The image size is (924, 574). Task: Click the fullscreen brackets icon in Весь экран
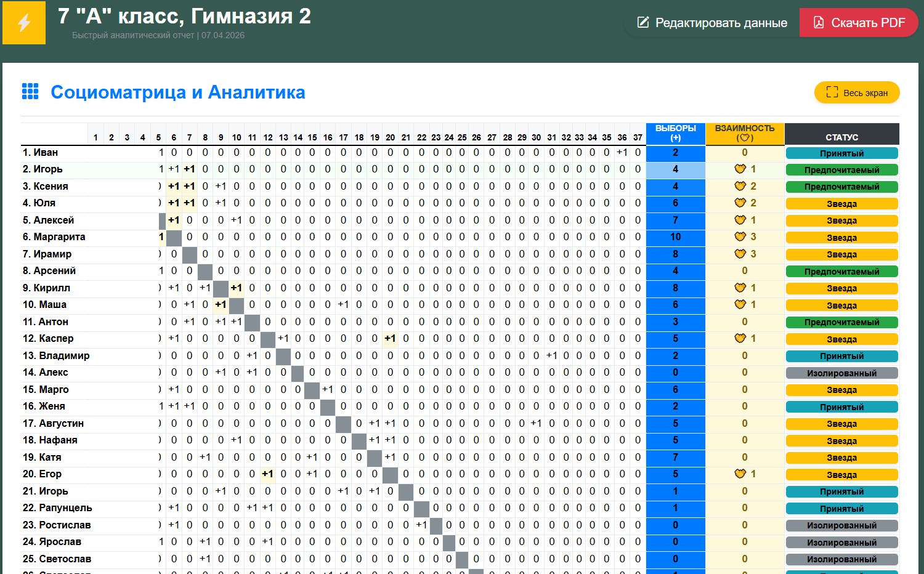tap(832, 92)
